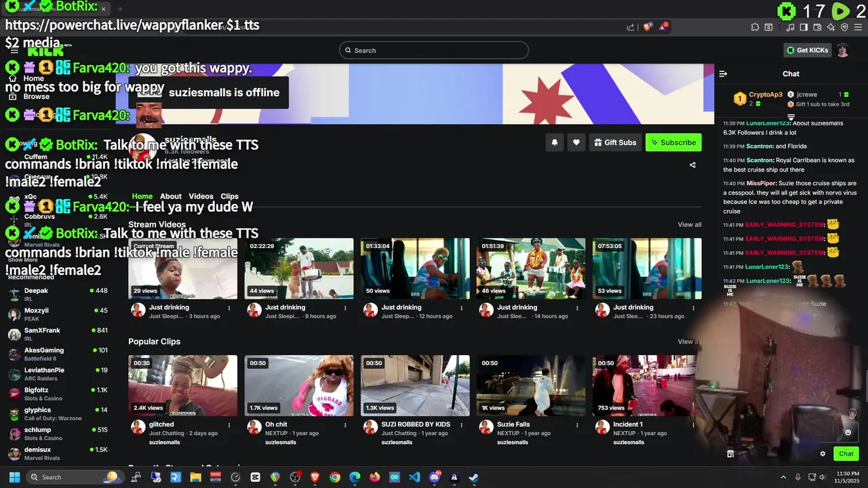Open the user profile avatar at top right
Screen dimensions: 868x488
tap(843, 50)
